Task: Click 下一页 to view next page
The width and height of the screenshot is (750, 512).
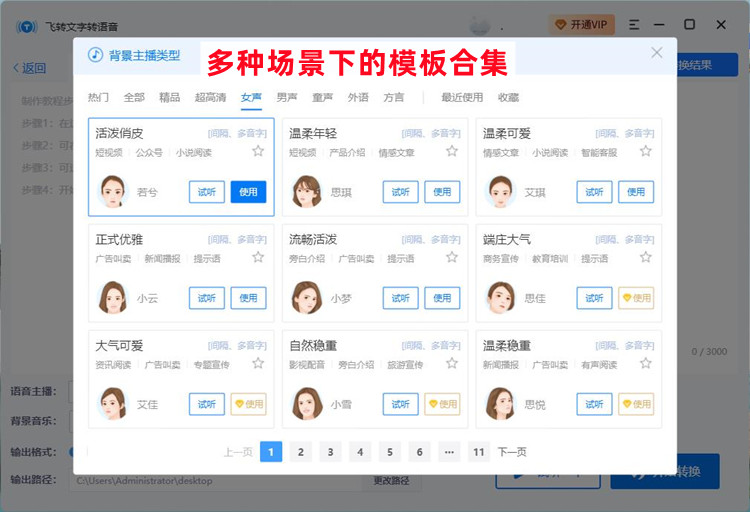Action: (x=512, y=452)
